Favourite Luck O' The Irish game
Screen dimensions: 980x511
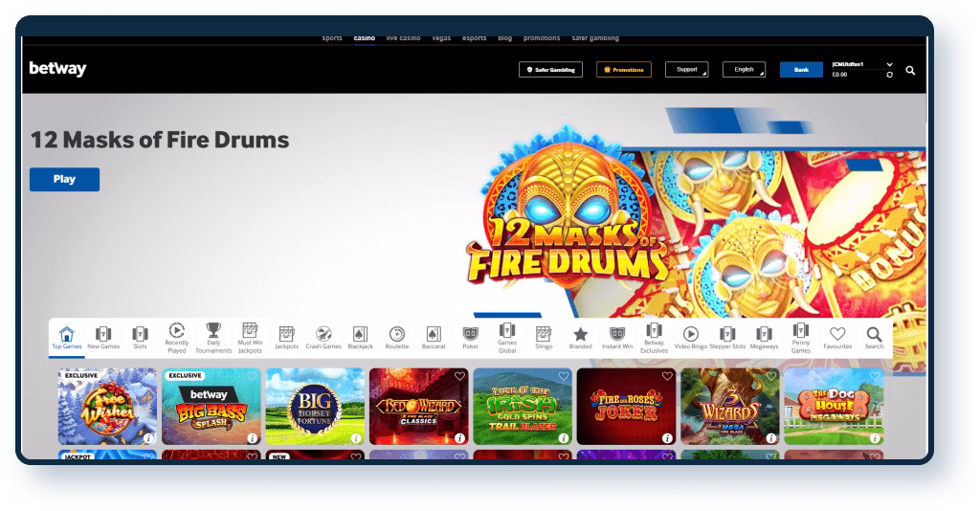coord(563,376)
